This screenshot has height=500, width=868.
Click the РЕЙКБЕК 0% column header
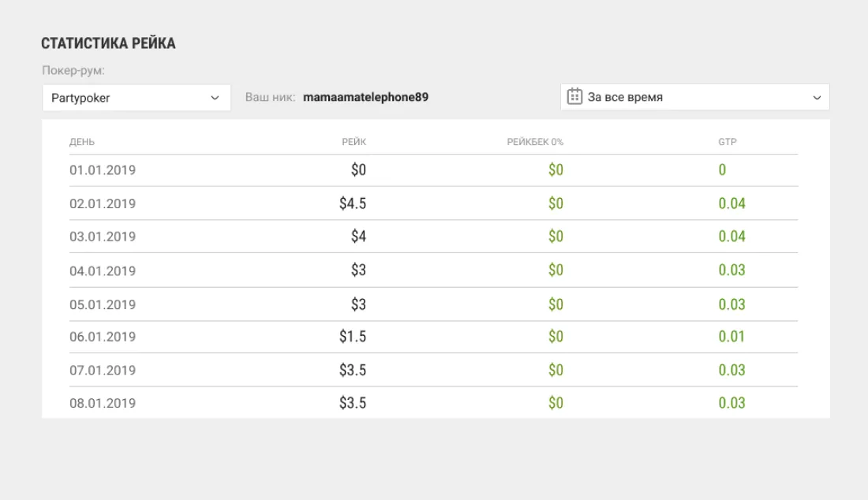535,142
